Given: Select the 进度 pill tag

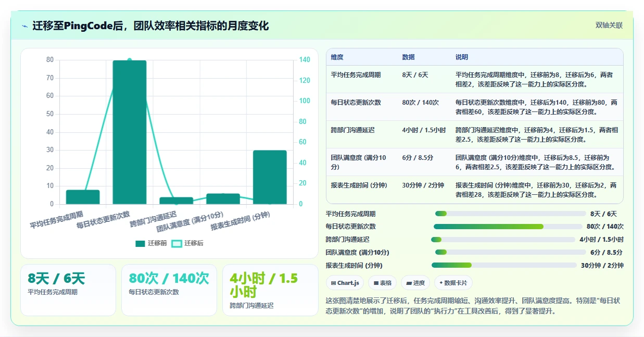Looking at the screenshot, I should coord(415,283).
